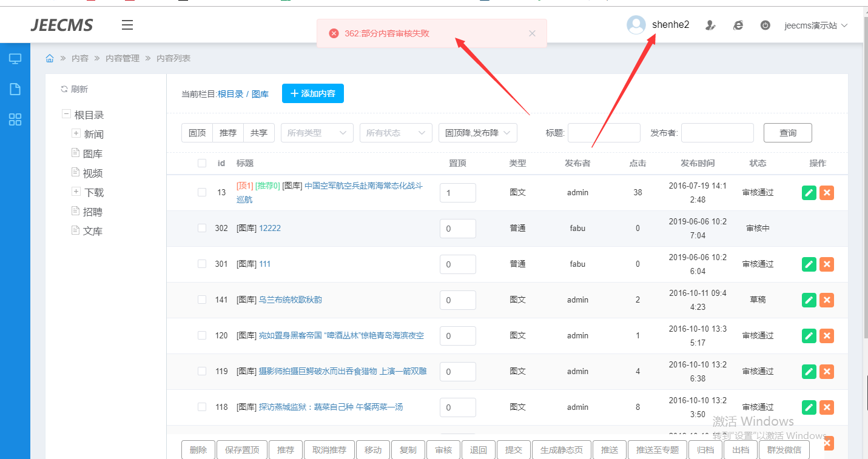Open the user avatar icon
868x459 pixels.
(636, 25)
